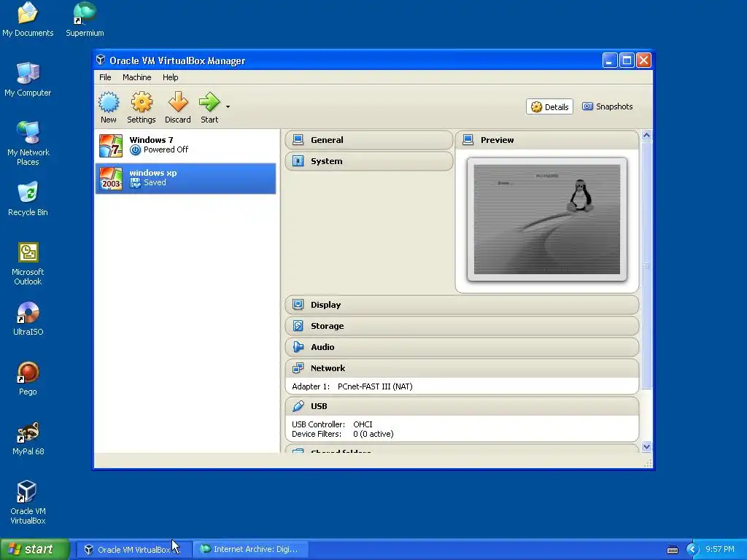
Task: Open MyPal 68 desktop shortcut
Action: [x=28, y=438]
